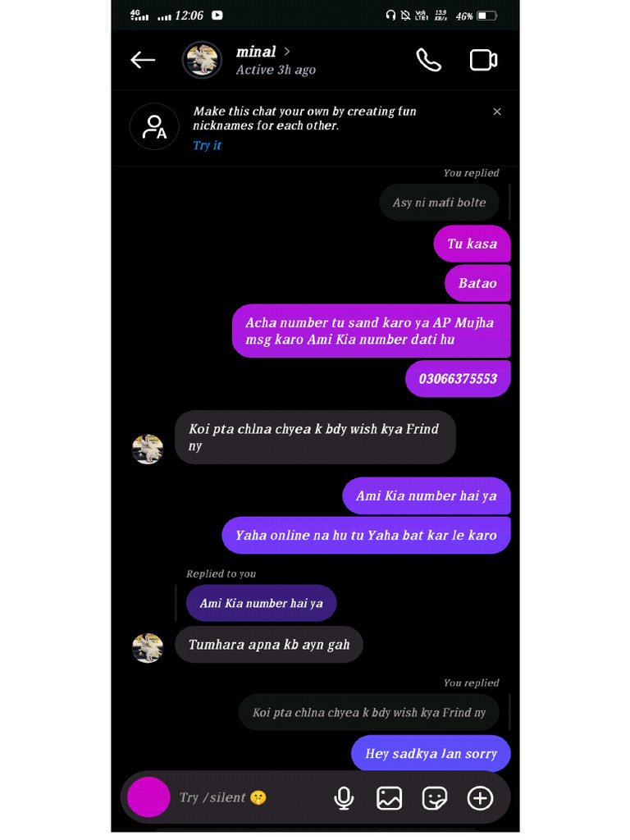Start an audio call with minal
630x840 pixels.
[x=428, y=60]
